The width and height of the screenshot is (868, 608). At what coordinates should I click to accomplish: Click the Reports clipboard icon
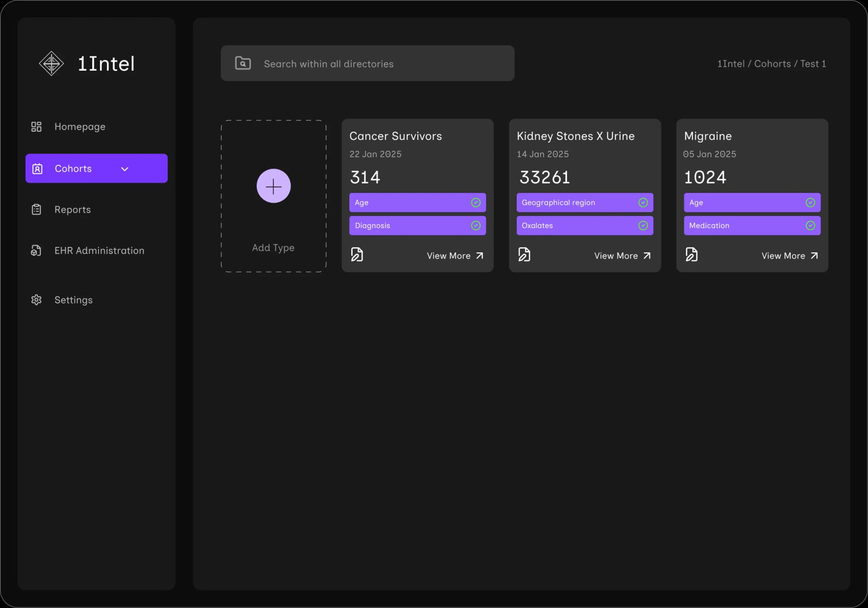tap(36, 209)
